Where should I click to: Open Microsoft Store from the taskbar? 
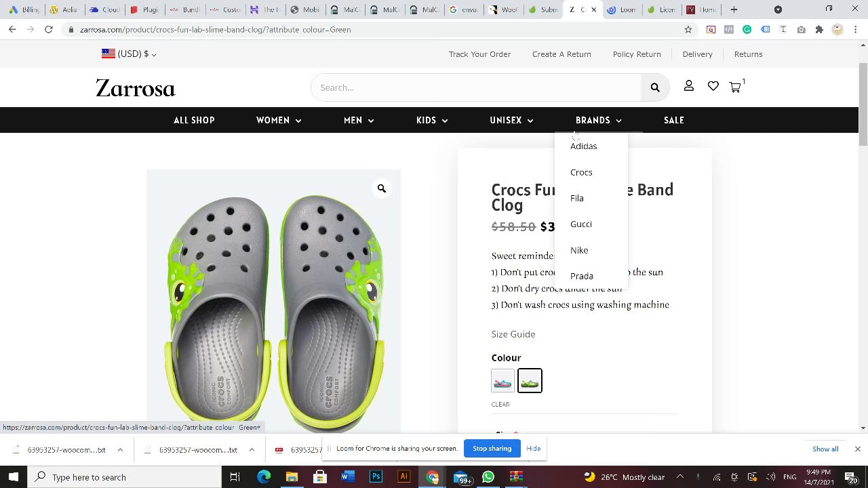[319, 477]
